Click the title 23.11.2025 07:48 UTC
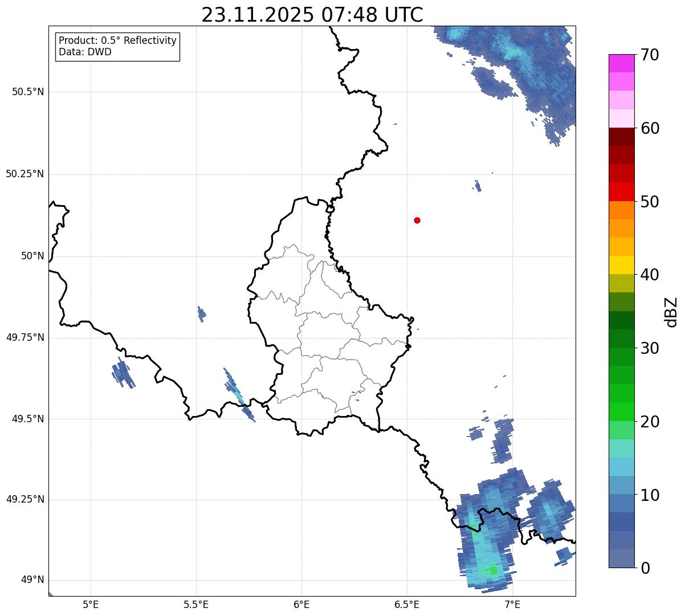The height and width of the screenshot is (616, 685). (312, 15)
